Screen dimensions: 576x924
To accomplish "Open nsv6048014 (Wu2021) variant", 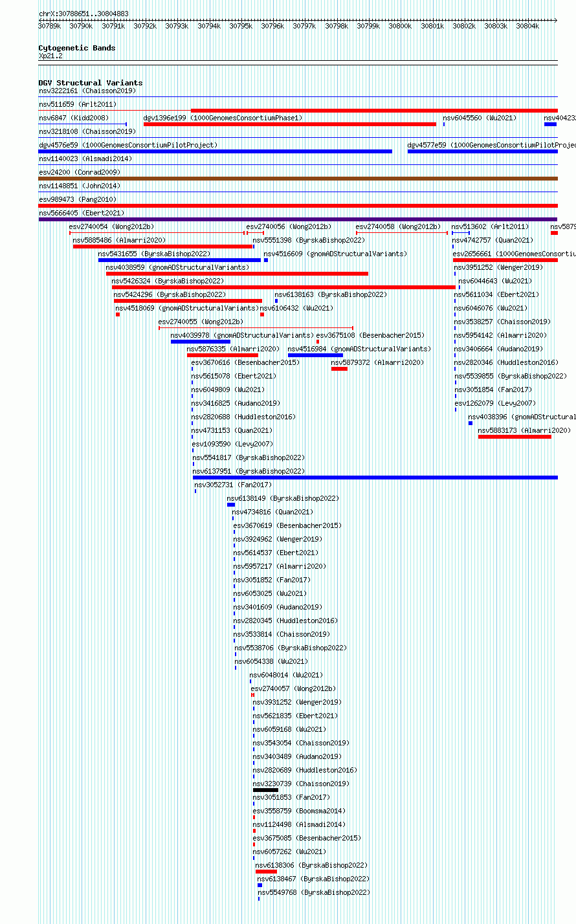I will point(286,676).
